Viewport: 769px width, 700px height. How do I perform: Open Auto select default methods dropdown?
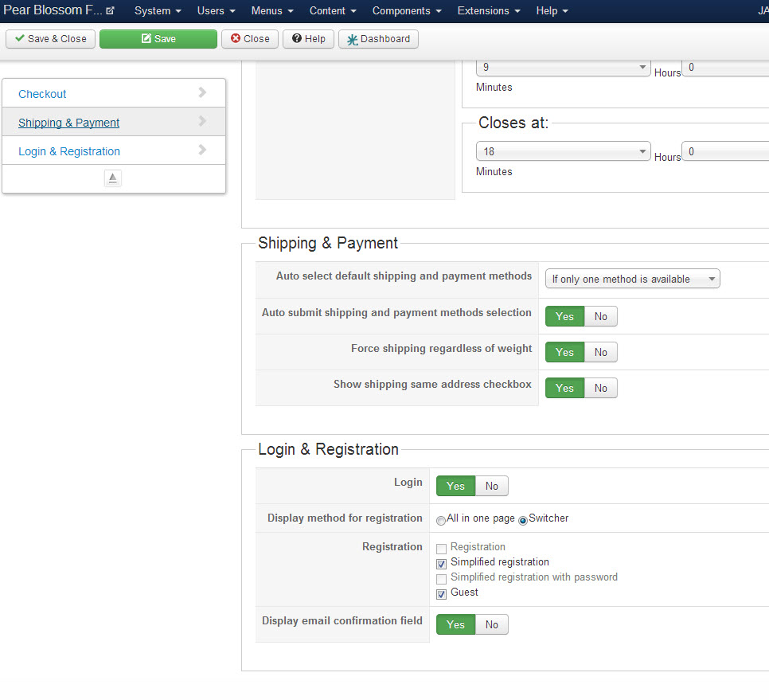tap(632, 279)
